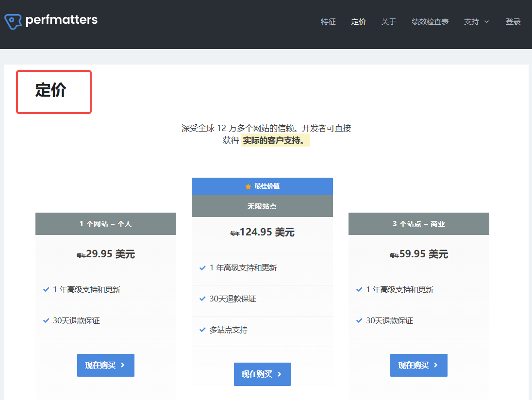Open the 登录 link
Screen dimensions: 532x400
[513, 22]
